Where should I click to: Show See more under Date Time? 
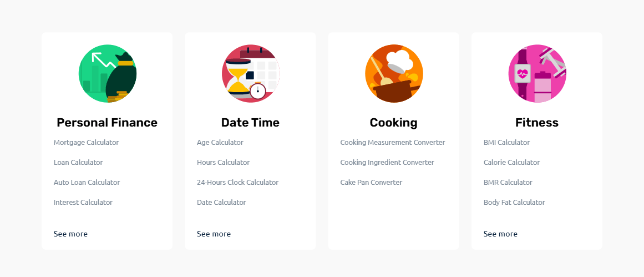214,234
